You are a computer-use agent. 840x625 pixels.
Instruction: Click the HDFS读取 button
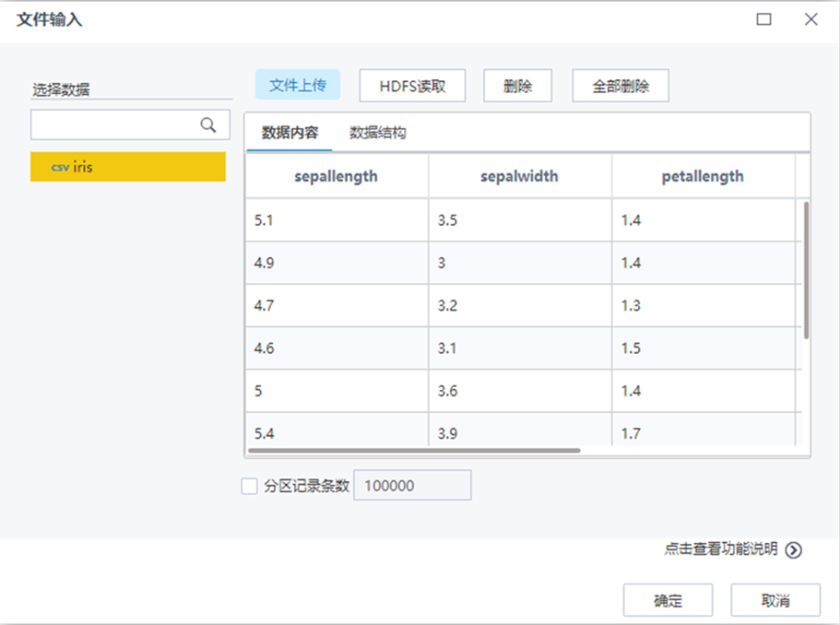point(412,85)
